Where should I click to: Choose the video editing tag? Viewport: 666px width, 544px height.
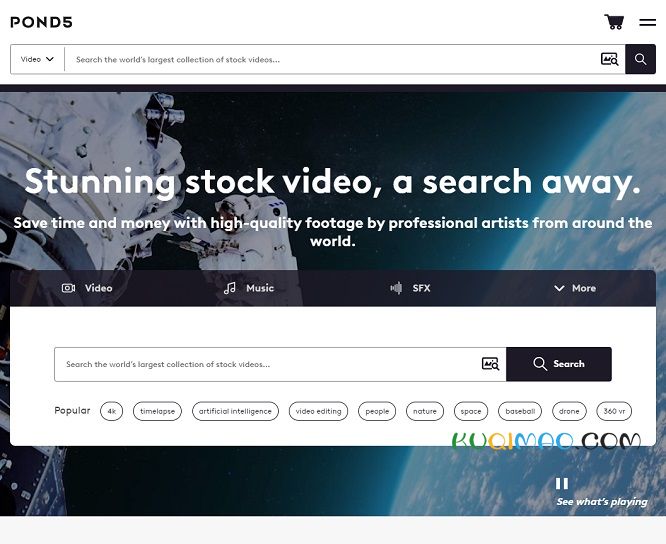tap(319, 411)
